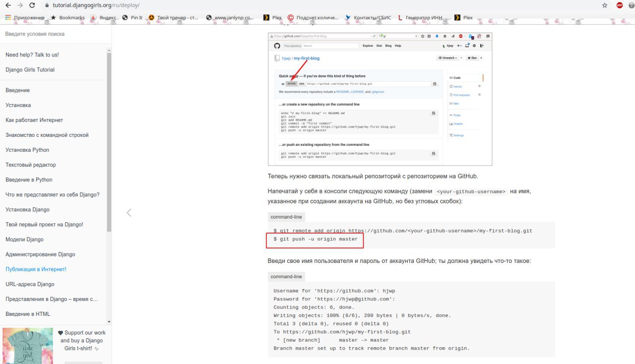Open Введение в HTML chapter
The width and height of the screenshot is (635, 364).
click(28, 313)
